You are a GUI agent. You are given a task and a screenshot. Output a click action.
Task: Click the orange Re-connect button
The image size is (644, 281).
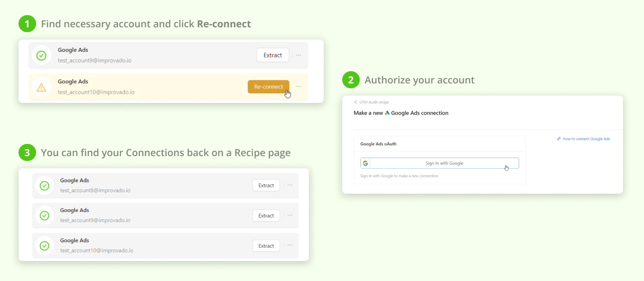click(x=268, y=87)
